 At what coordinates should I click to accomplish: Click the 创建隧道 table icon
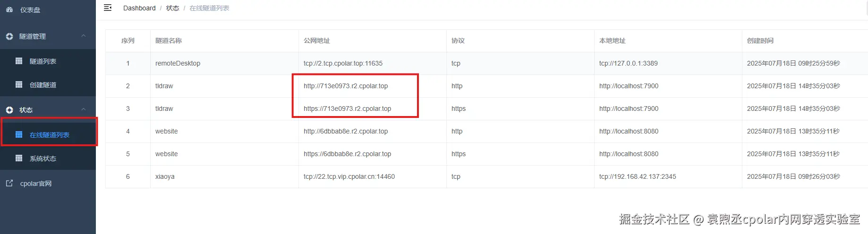pos(19,84)
